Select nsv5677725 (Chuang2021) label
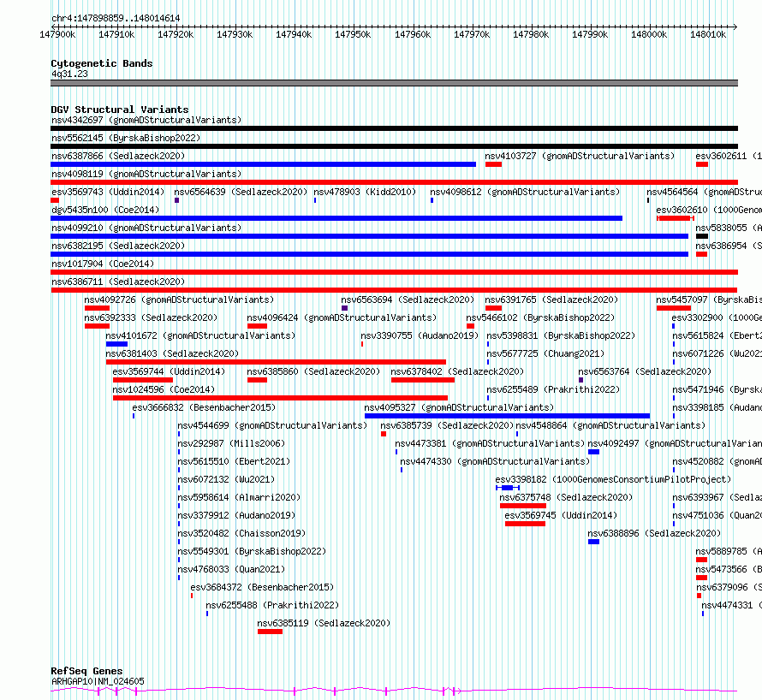The image size is (762, 700). (545, 353)
